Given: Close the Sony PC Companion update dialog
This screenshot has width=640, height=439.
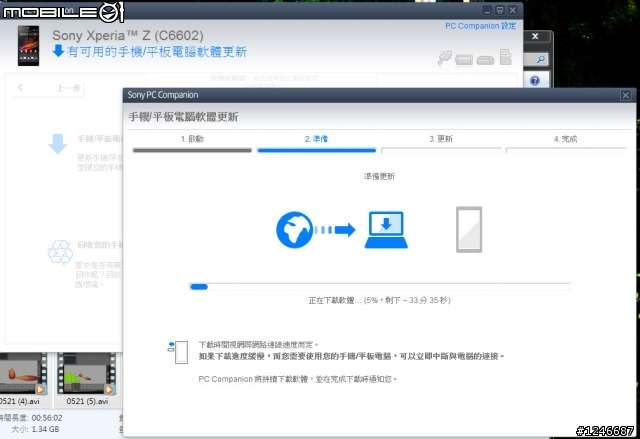Looking at the screenshot, I should pyautogui.click(x=625, y=95).
